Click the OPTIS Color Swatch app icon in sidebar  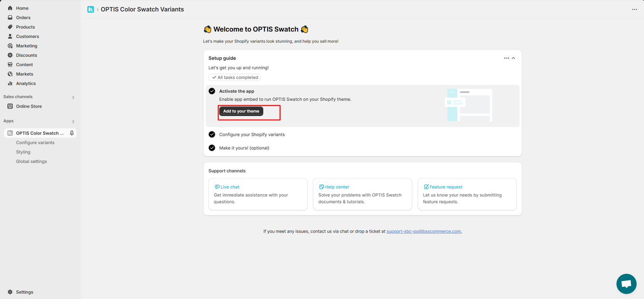[10, 133]
